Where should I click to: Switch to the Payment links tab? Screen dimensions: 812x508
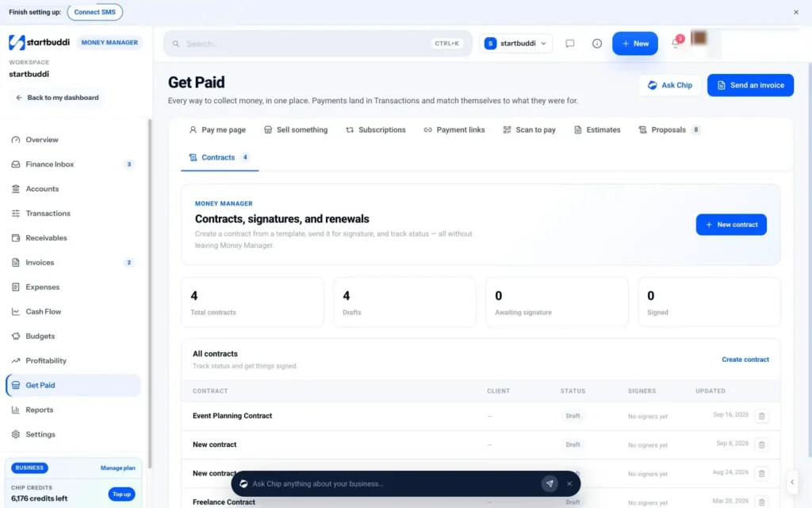tap(454, 129)
